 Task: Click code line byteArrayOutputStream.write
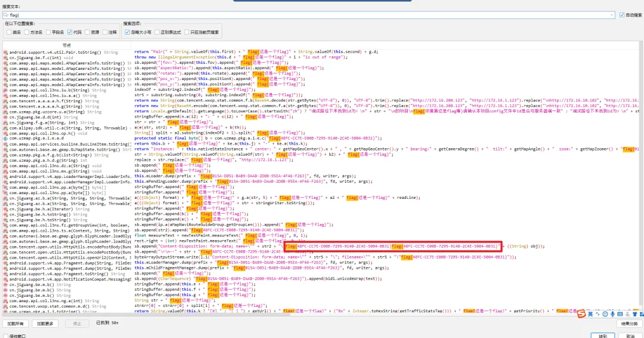click(326, 257)
